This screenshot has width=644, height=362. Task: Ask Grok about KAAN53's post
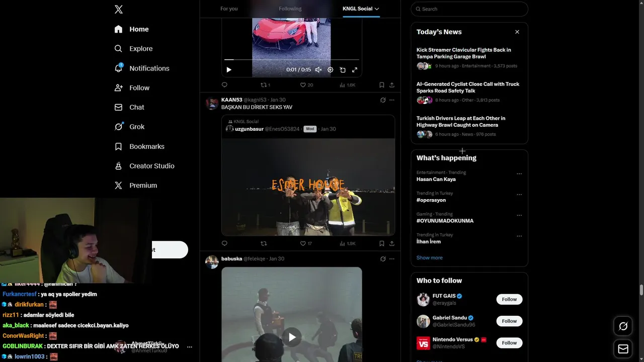point(383,100)
